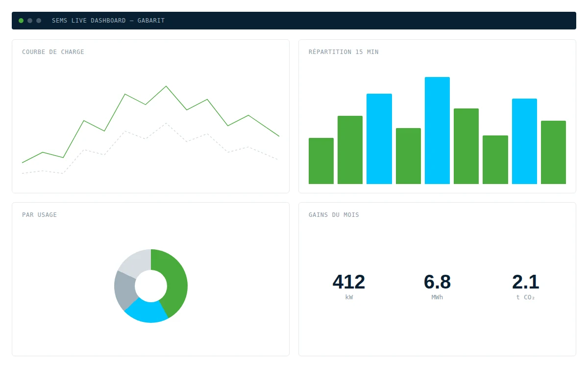The height and width of the screenshot is (368, 588).
Task: Click the highest peak of the green load curve
Action: pos(166,86)
